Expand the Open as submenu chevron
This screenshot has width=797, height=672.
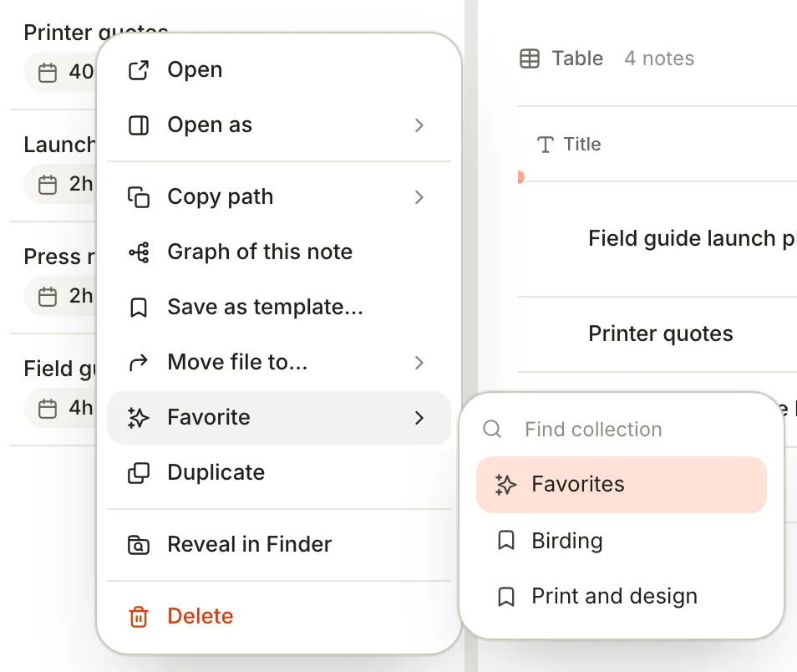[x=419, y=125]
